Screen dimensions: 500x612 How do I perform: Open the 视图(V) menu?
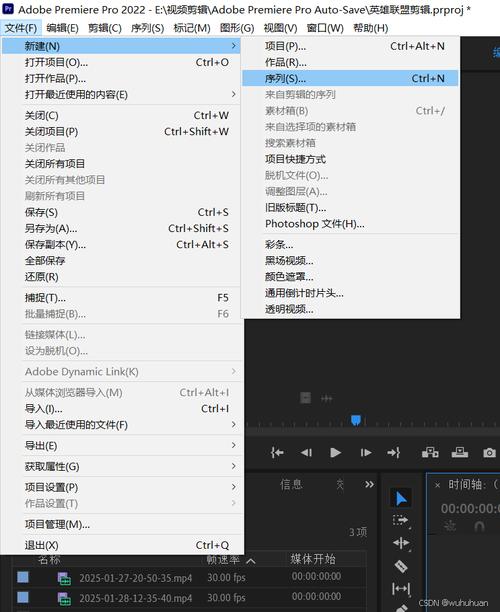[280, 28]
